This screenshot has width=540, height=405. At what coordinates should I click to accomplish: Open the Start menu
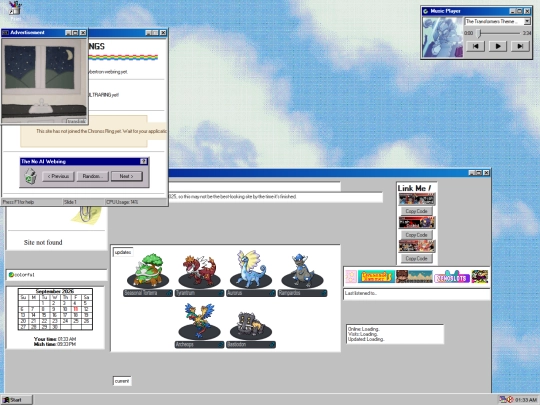click(17, 400)
